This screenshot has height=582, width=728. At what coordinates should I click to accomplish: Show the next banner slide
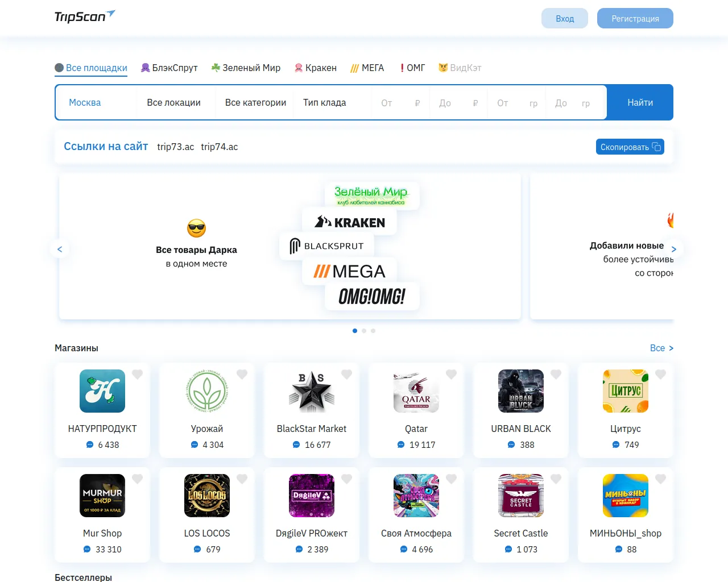tap(674, 249)
